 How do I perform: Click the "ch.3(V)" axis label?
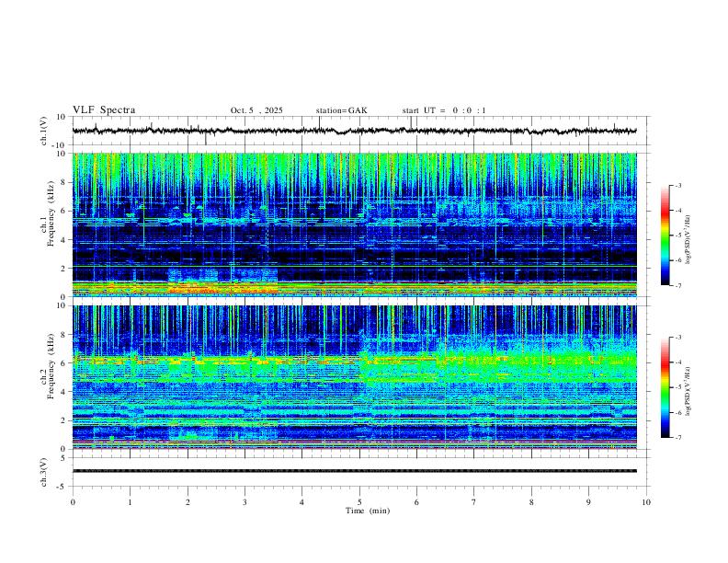44,472
